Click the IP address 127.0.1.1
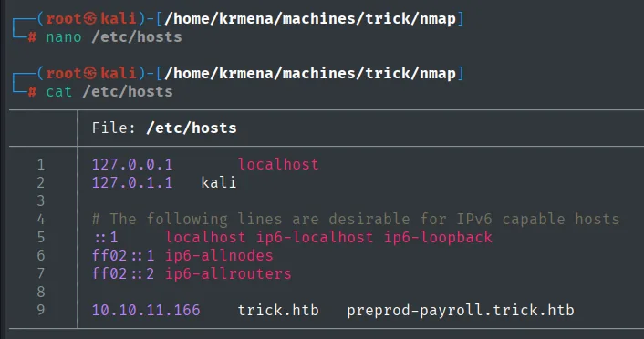This screenshot has height=339, width=644. coord(132,182)
